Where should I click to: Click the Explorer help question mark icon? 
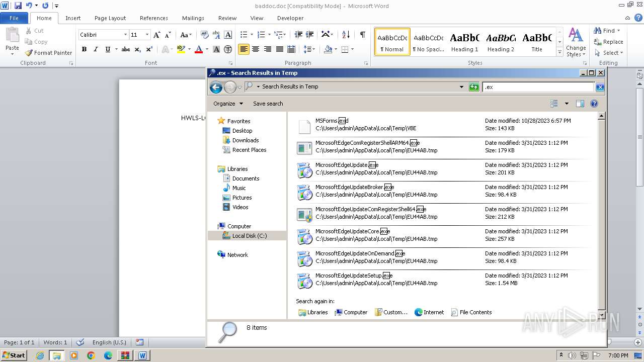coord(594,104)
